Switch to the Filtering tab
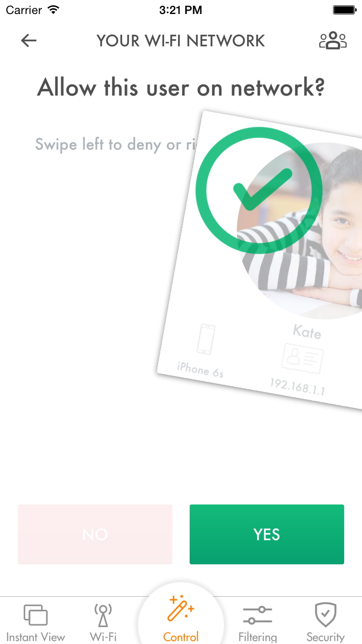 [258, 621]
